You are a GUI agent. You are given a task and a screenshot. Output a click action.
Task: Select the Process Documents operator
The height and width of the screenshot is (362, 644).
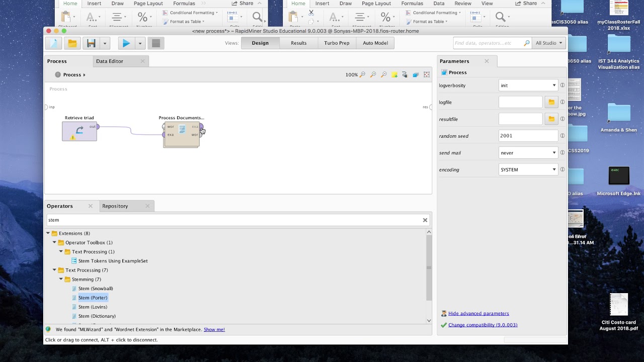182,134
